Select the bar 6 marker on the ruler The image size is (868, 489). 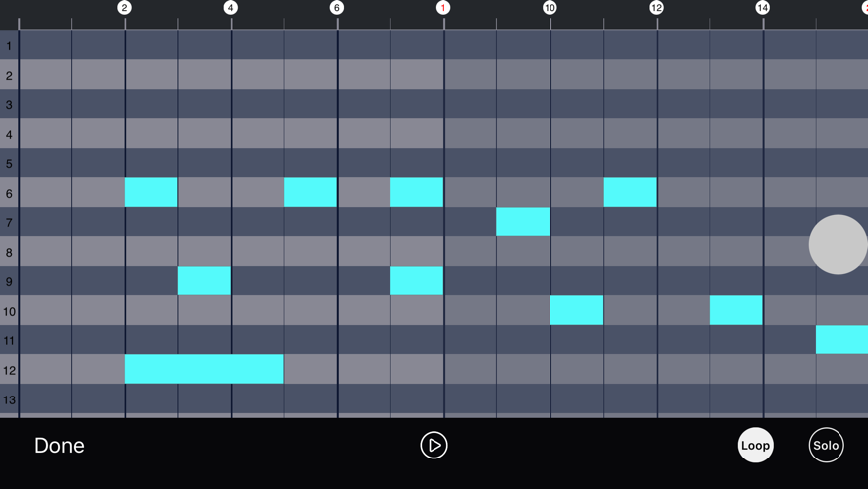(x=336, y=8)
